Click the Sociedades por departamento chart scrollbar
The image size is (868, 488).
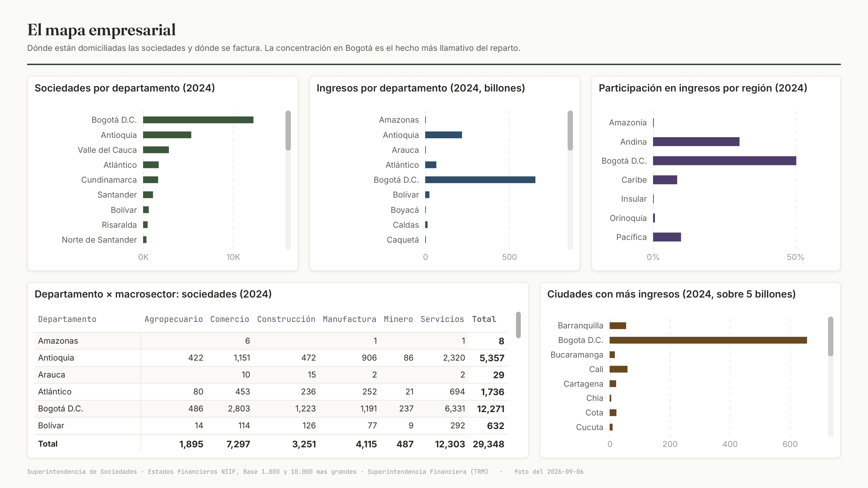(288, 130)
